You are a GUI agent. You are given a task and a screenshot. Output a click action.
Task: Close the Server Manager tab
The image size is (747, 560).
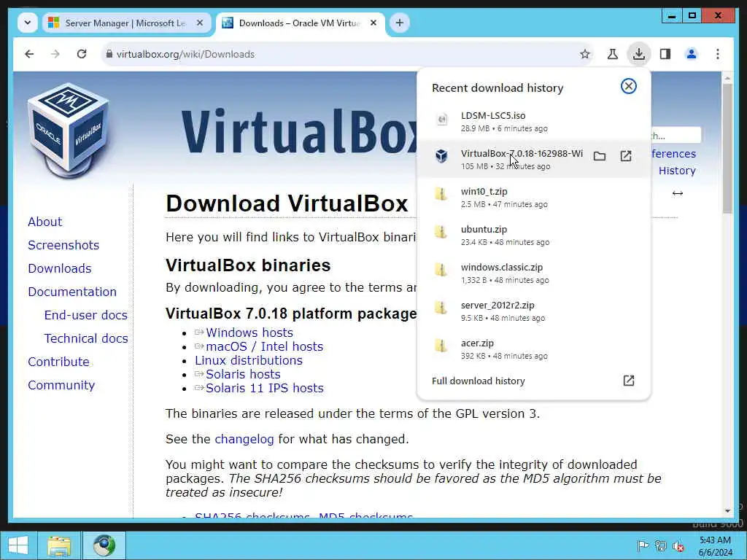(x=200, y=23)
